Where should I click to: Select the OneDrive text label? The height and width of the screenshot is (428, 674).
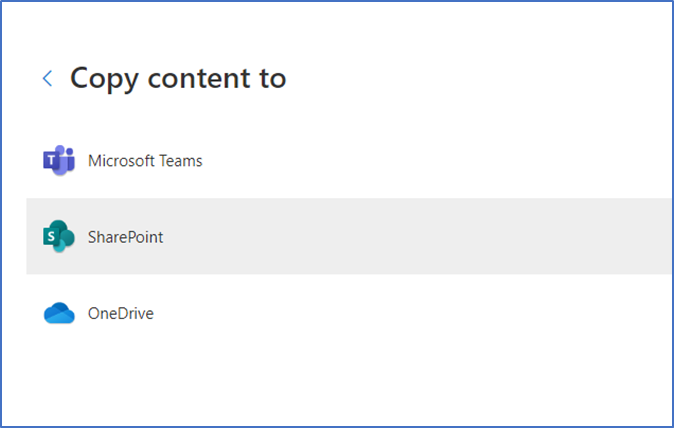point(121,313)
